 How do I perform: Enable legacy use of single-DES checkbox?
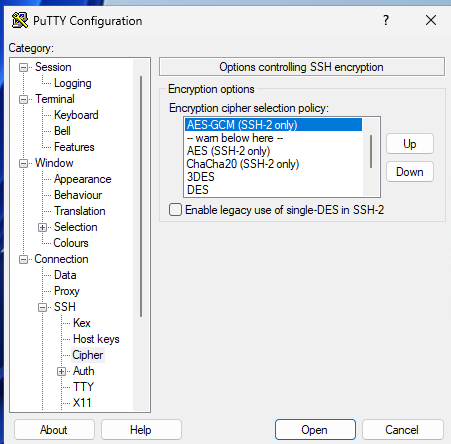[x=175, y=210]
